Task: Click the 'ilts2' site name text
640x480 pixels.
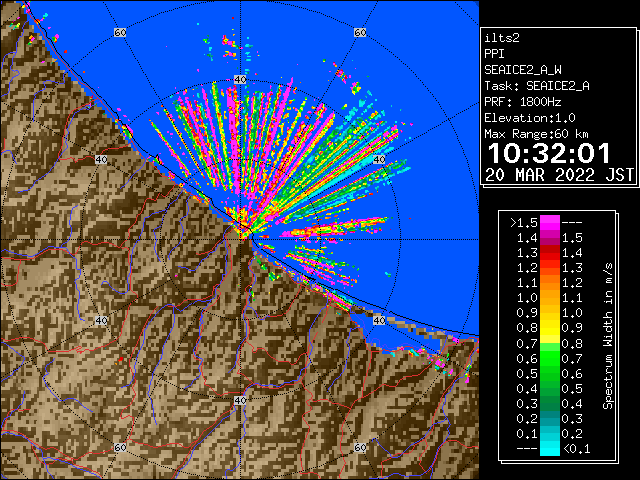Action: 502,38
